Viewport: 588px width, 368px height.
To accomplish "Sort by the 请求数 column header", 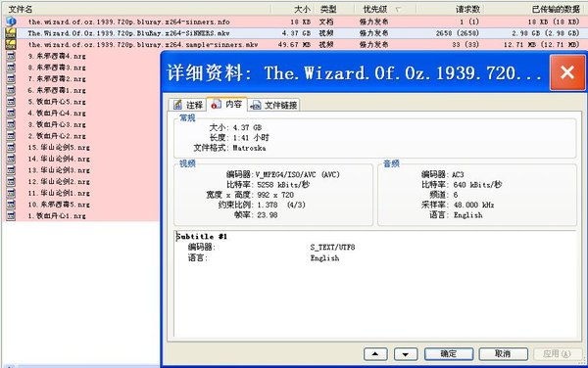I will [x=450, y=9].
